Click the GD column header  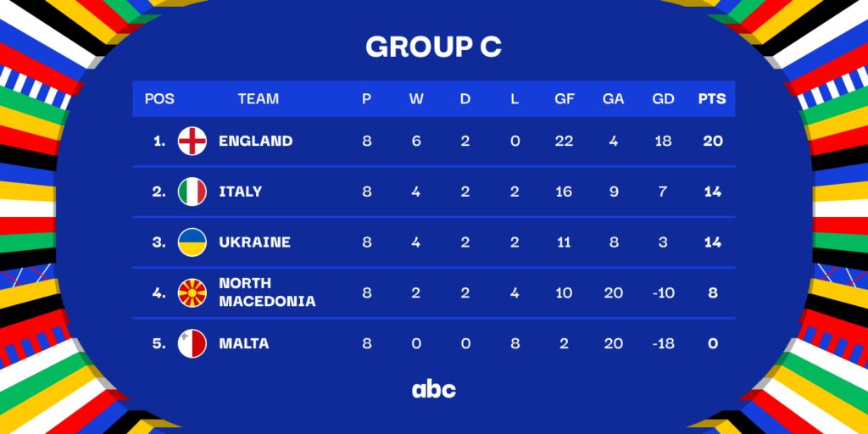pos(663,99)
